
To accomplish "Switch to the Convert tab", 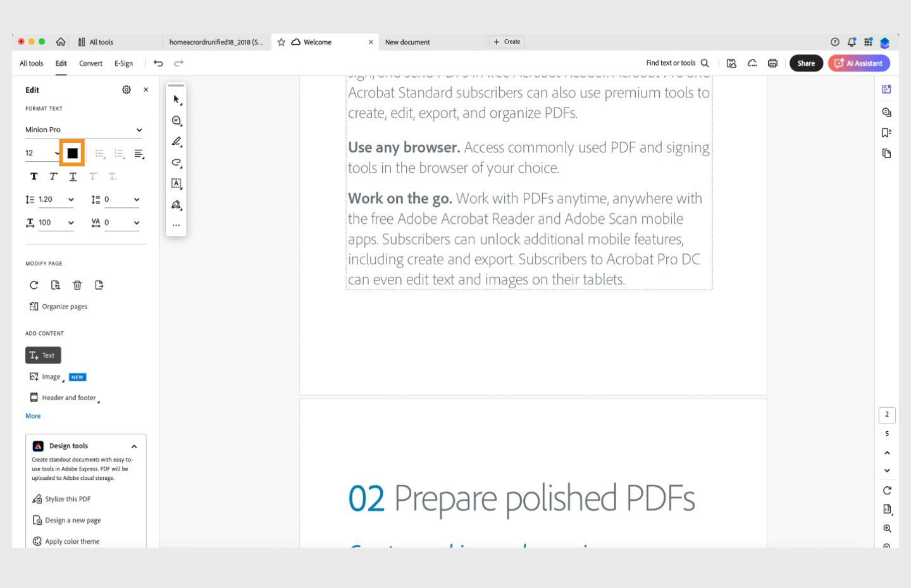I will [90, 63].
